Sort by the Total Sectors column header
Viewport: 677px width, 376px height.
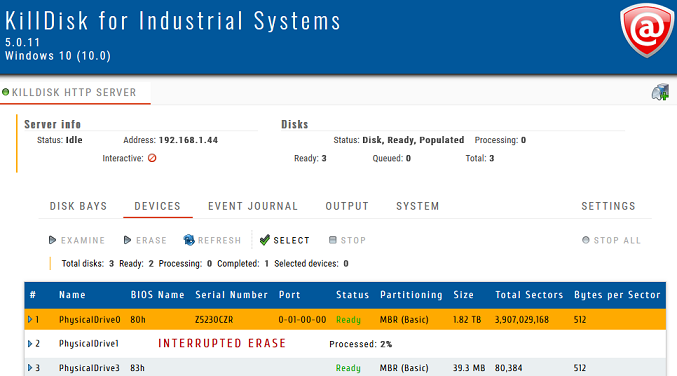[x=529, y=295]
